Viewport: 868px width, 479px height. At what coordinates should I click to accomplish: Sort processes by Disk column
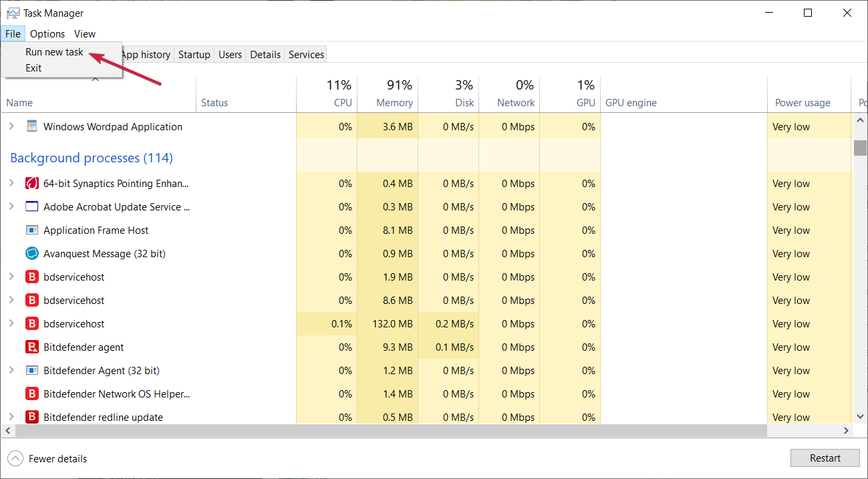point(448,94)
